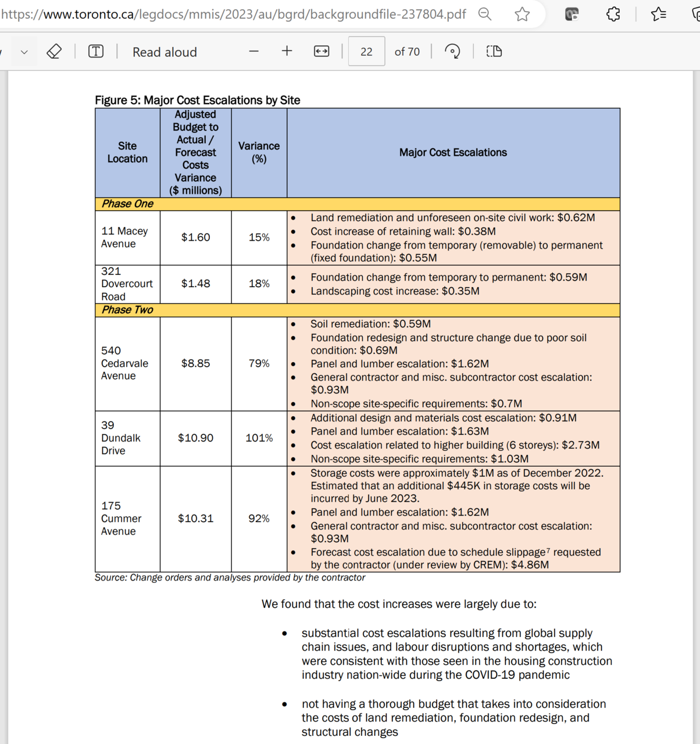
Task: Click the Major Cost Escalations column header
Action: 453,153
